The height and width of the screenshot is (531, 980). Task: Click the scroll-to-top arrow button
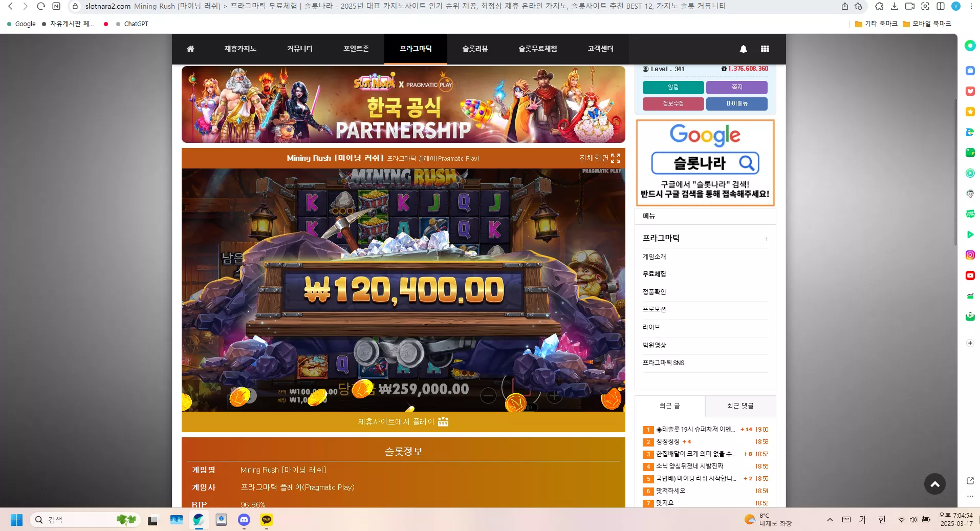coord(935,484)
